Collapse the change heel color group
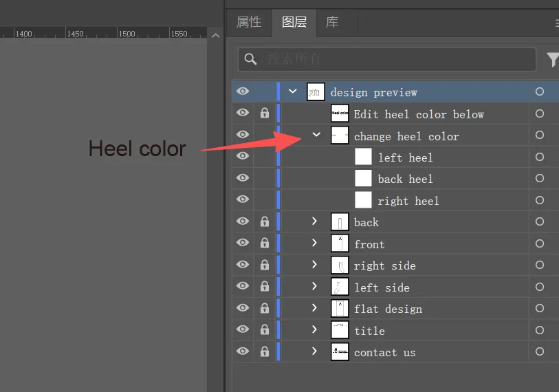559x392 pixels. pyautogui.click(x=316, y=135)
